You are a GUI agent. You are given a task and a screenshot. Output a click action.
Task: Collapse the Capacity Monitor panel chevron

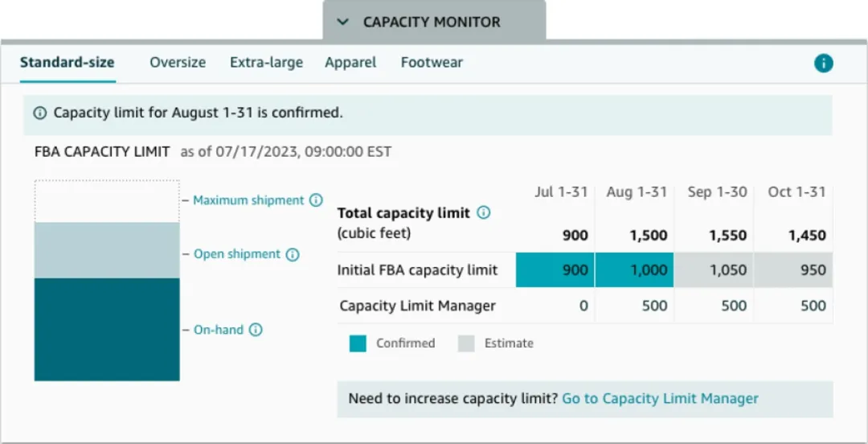point(343,23)
